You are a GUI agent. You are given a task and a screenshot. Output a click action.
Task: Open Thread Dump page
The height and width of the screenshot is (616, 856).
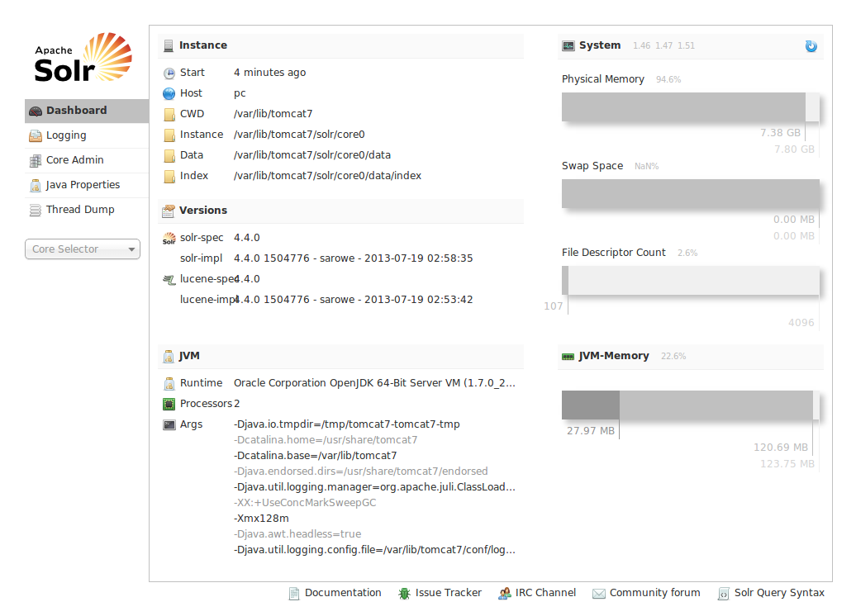[x=87, y=210]
